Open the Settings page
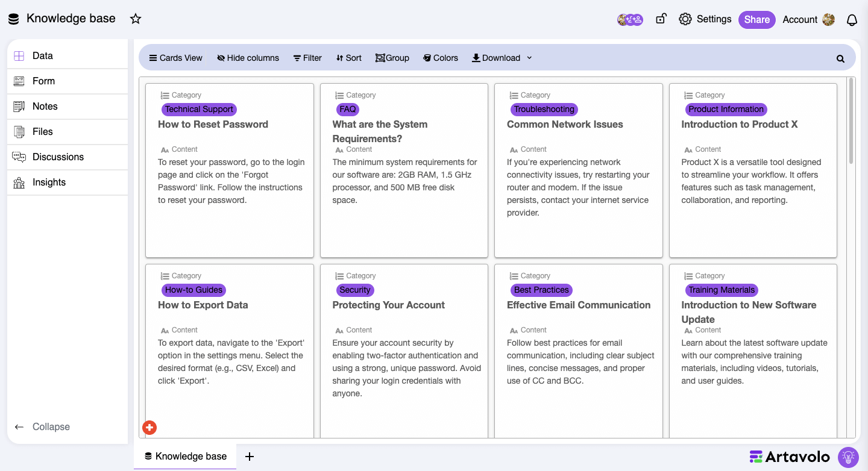868x471 pixels. 705,19
